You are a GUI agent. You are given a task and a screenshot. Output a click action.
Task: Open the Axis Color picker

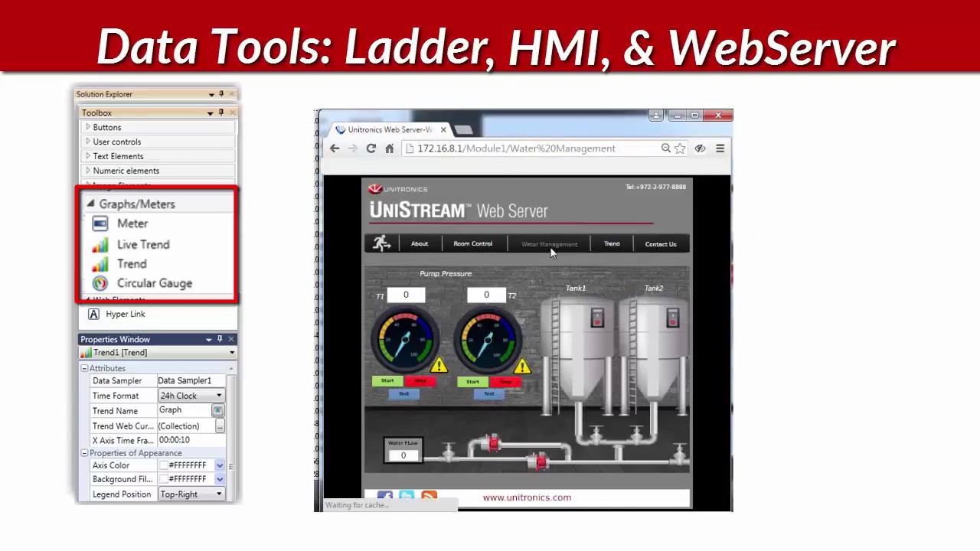pyautogui.click(x=220, y=465)
